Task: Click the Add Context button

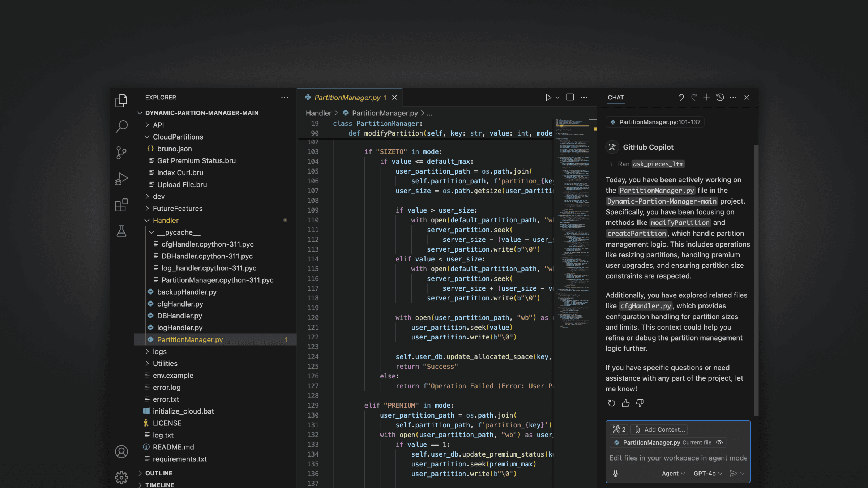Action: coord(659,429)
